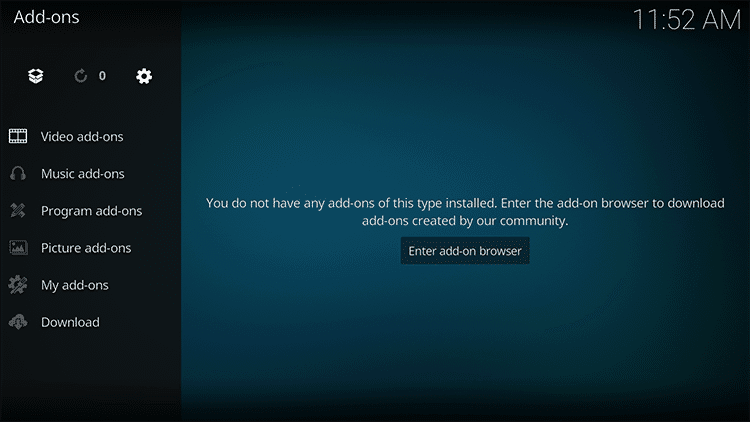The height and width of the screenshot is (422, 750).
Task: Click the no add-ons installed message
Action: point(465,211)
